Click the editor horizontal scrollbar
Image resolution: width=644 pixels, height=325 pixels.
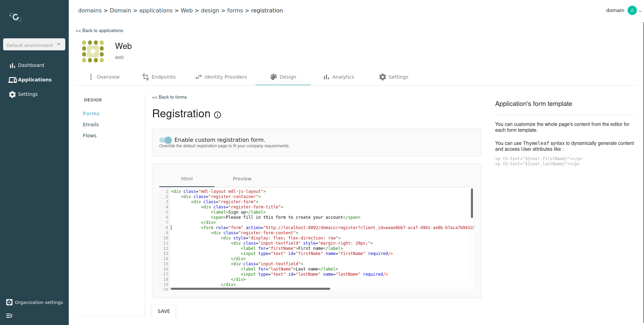[x=250, y=289]
